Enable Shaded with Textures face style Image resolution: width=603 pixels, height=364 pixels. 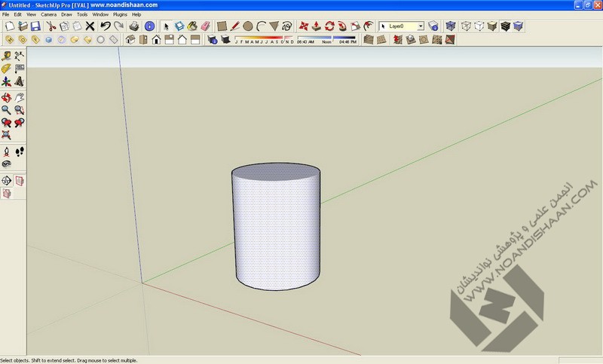[505, 26]
